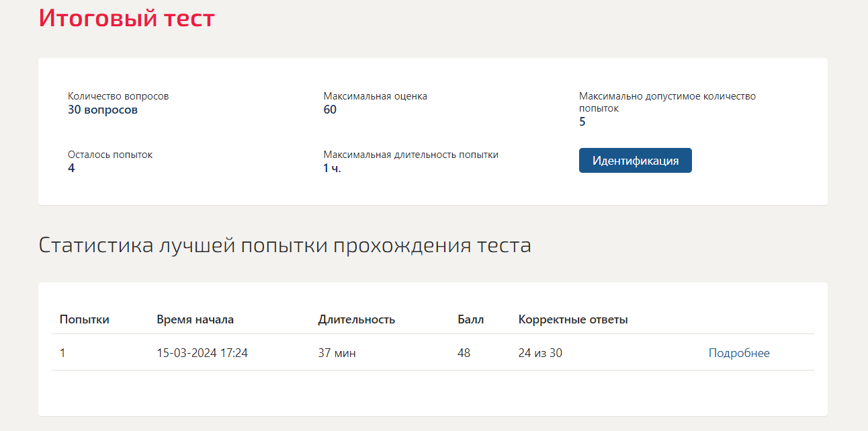868x431 pixels.
Task: Click the score value 48
Action: pos(464,353)
